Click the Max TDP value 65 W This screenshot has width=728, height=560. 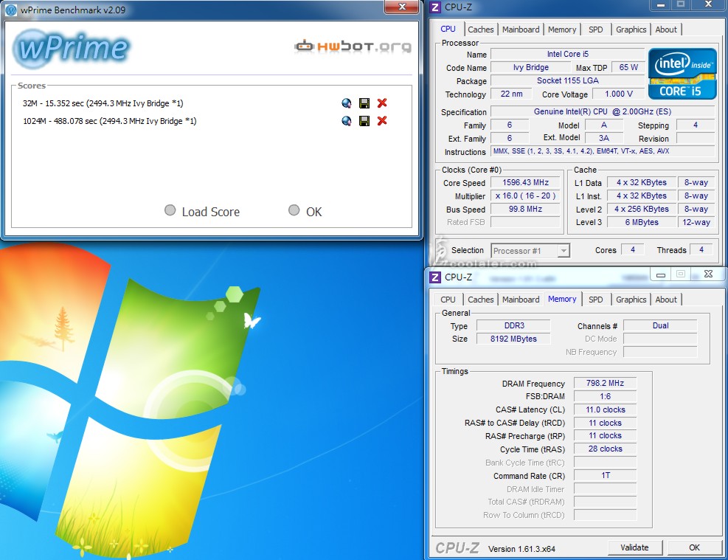628,67
